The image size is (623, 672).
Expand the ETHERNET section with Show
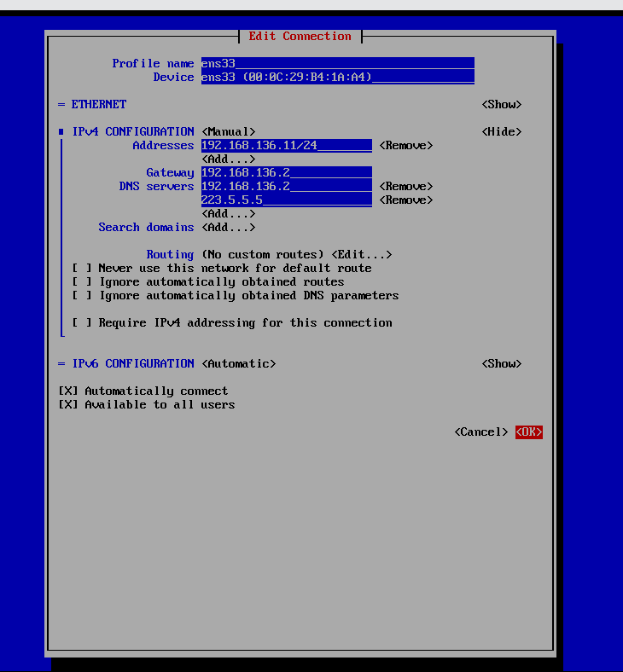coord(501,104)
